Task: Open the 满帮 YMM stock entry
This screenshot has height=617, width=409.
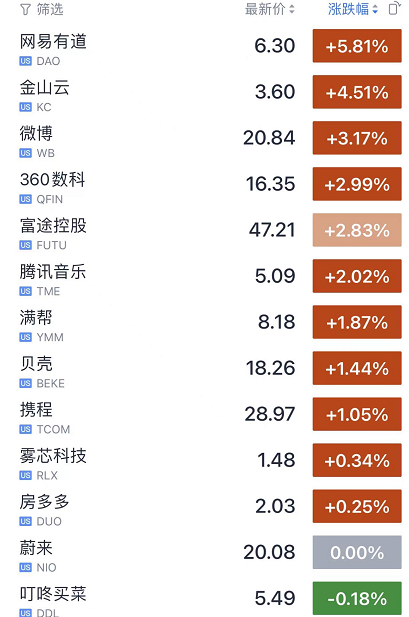Action: [x=204, y=322]
